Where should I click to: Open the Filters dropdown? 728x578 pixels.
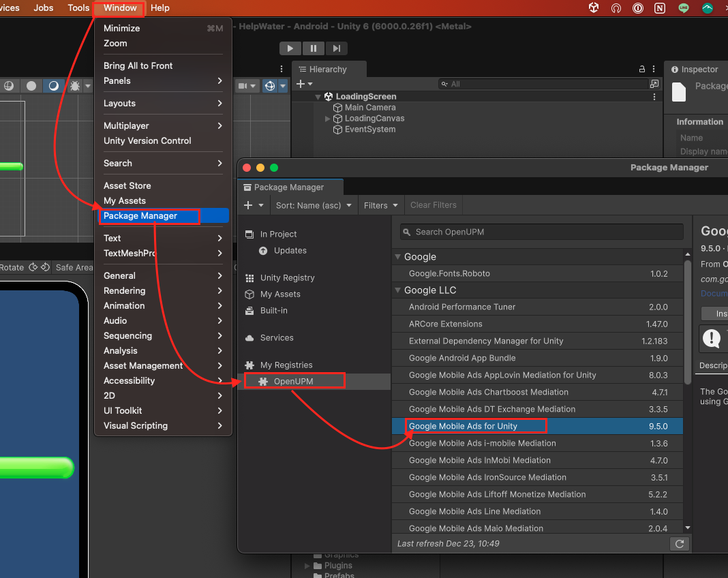pyautogui.click(x=381, y=205)
